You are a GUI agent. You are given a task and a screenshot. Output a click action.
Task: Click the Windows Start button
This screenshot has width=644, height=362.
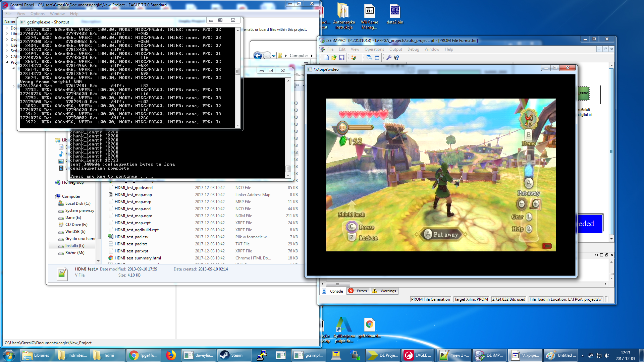[x=9, y=355]
